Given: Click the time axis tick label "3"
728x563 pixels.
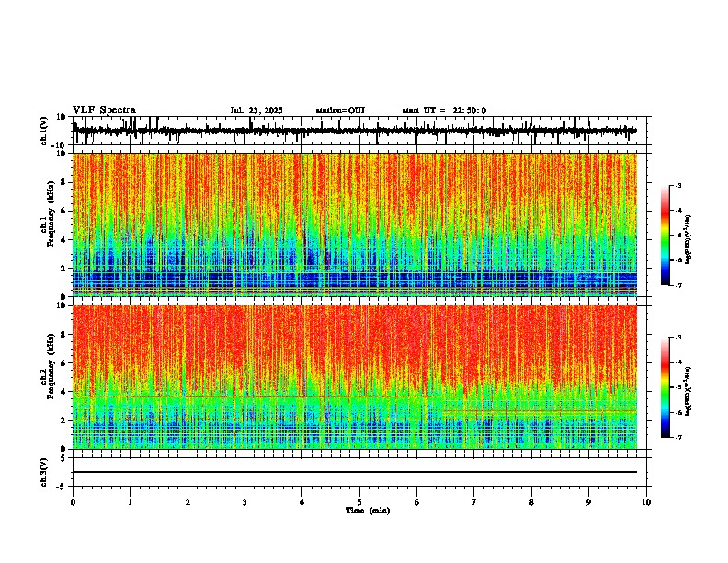Looking at the screenshot, I should pyautogui.click(x=245, y=502).
